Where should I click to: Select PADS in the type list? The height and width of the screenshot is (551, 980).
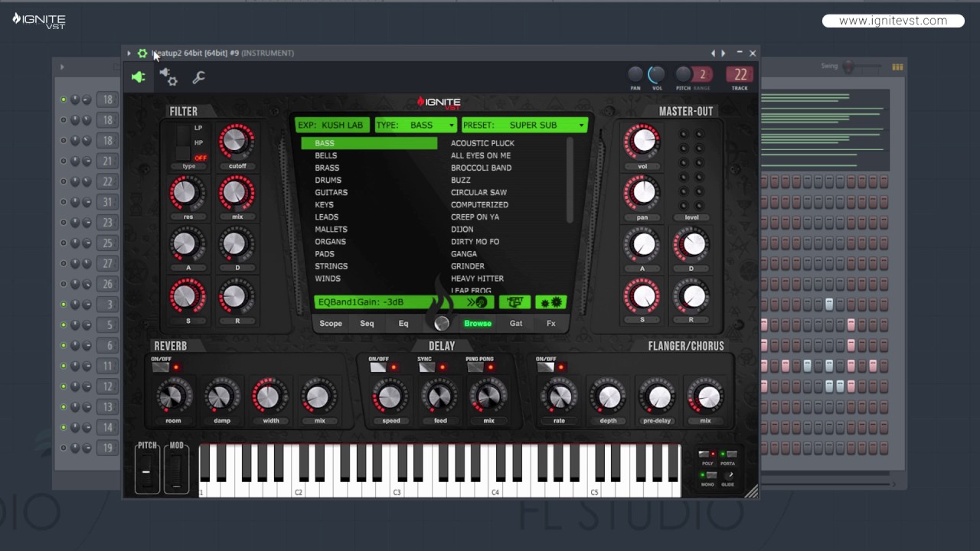pyautogui.click(x=325, y=253)
